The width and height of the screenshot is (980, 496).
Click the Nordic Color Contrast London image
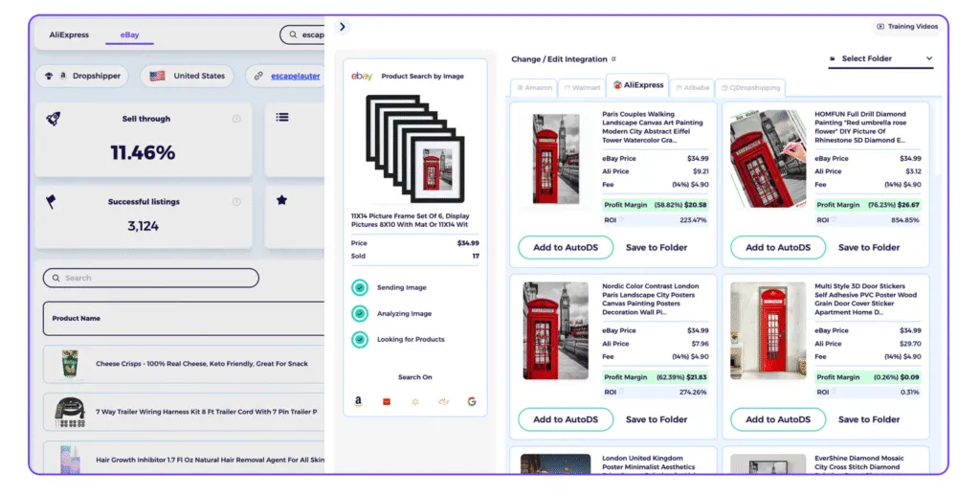(x=556, y=331)
